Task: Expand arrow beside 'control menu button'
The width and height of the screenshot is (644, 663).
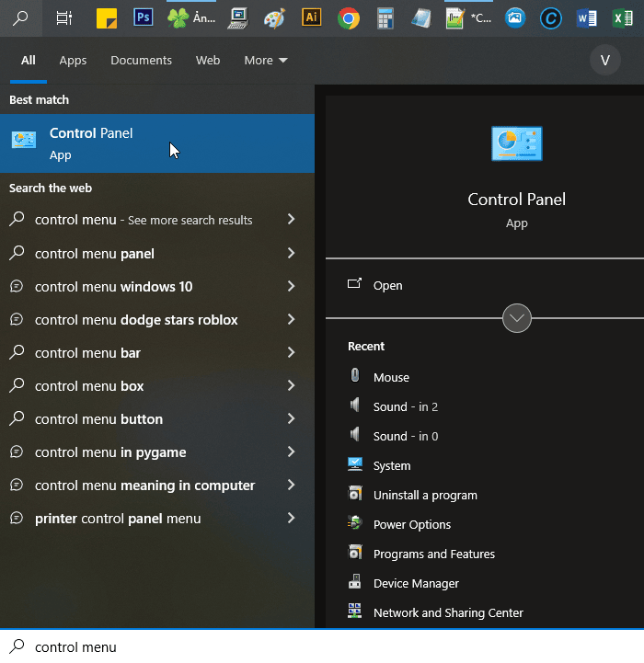Action: tap(291, 418)
